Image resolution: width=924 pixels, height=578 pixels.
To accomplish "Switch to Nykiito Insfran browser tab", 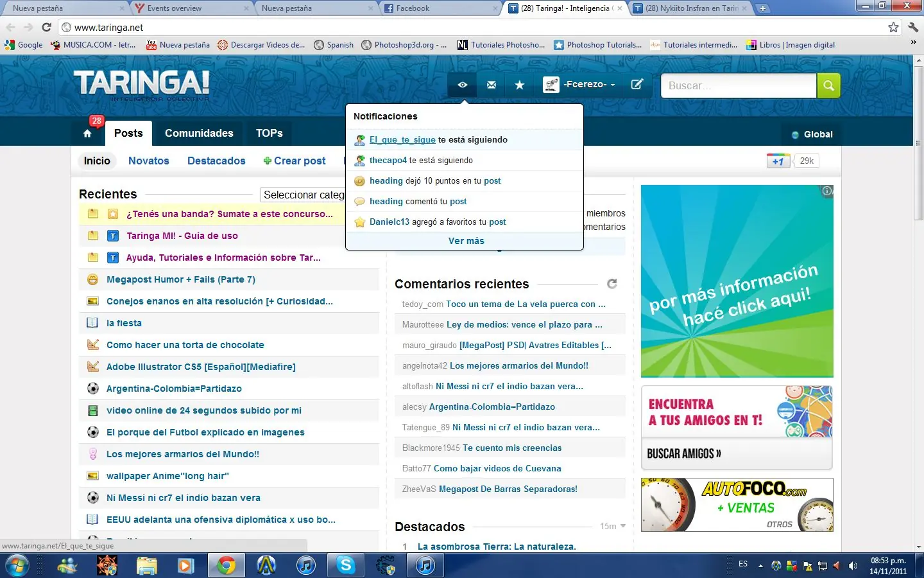I will tap(690, 8).
